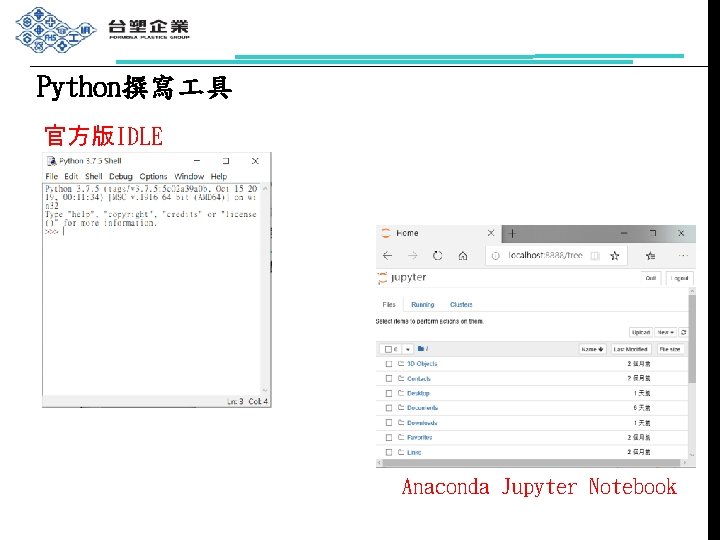Click the Python icon in IDLE title bar

tap(51, 161)
